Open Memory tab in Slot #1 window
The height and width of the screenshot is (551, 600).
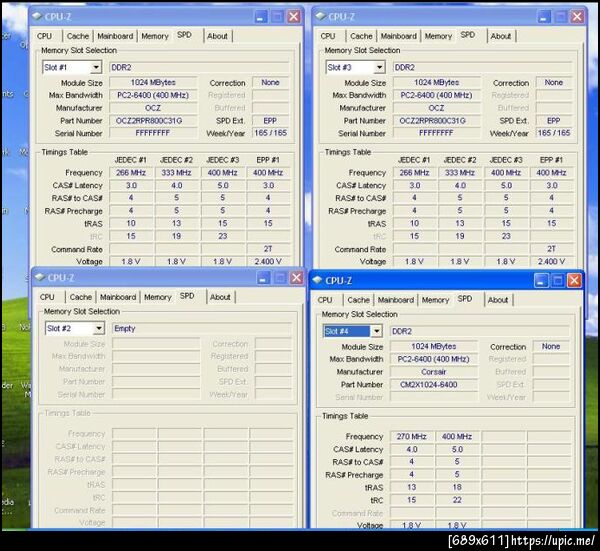[155, 36]
